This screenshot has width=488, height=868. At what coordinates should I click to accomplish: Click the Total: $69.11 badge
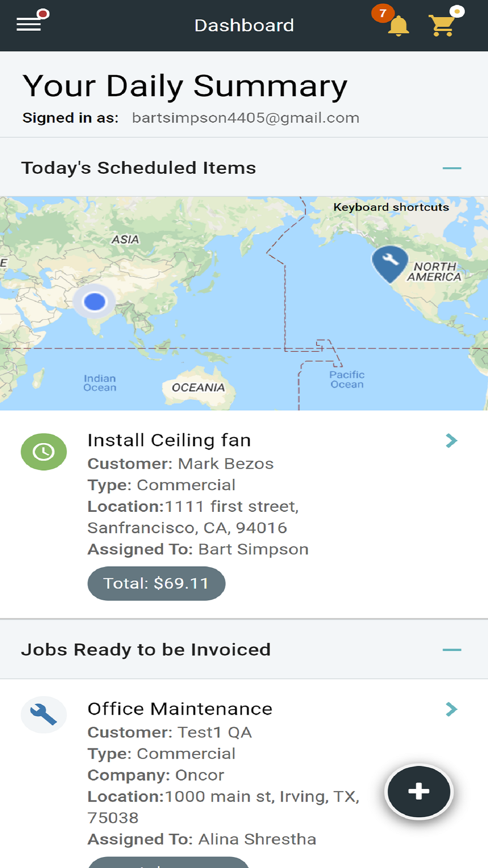(156, 583)
